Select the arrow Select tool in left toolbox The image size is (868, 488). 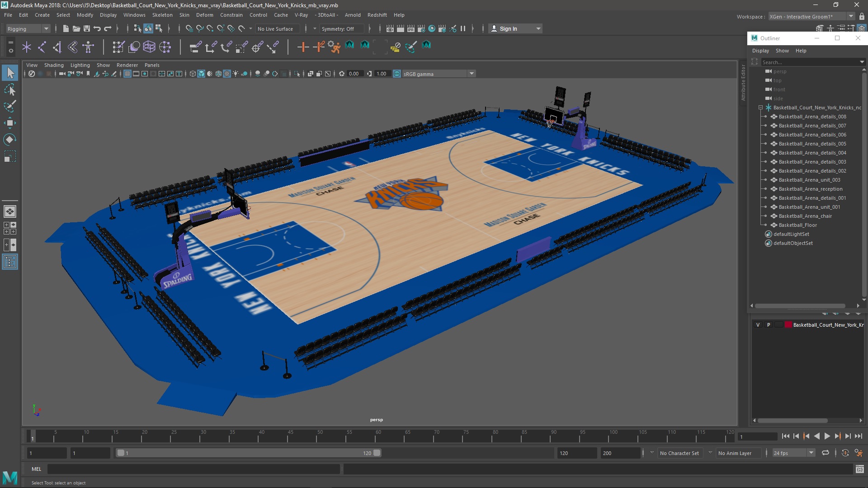pyautogui.click(x=10, y=73)
